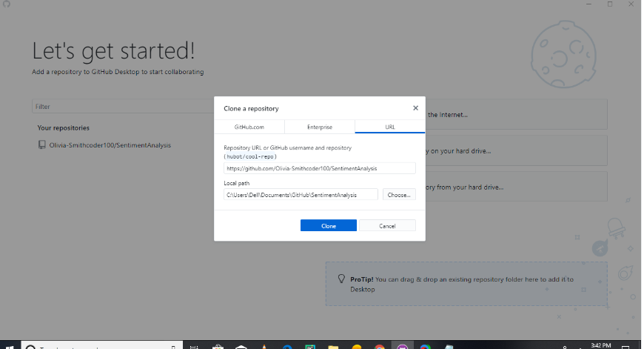Click the ProTip drag & drop text
The image size is (644, 349).
462,284
